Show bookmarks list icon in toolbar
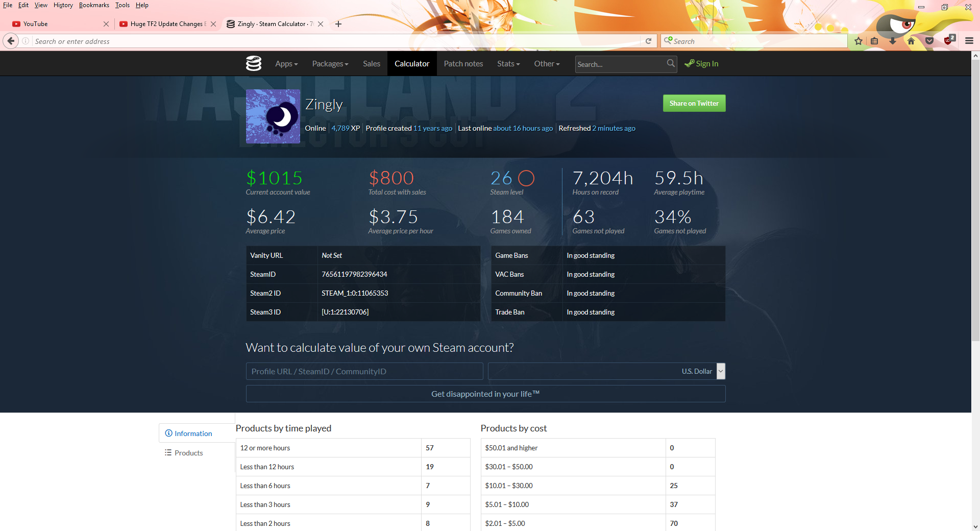Screen dimensions: 980x531 coord(874,41)
